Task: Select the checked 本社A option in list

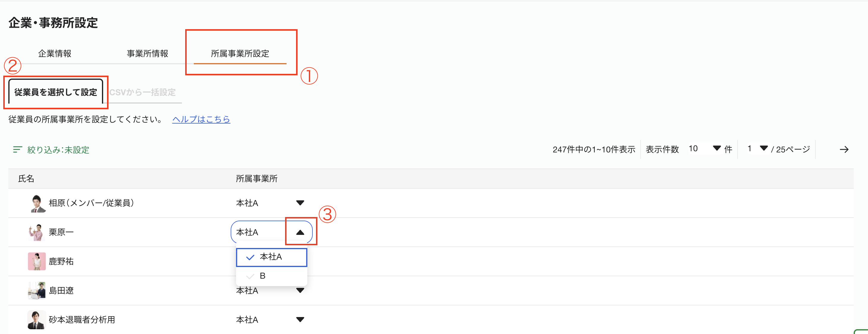Action: pyautogui.click(x=271, y=257)
